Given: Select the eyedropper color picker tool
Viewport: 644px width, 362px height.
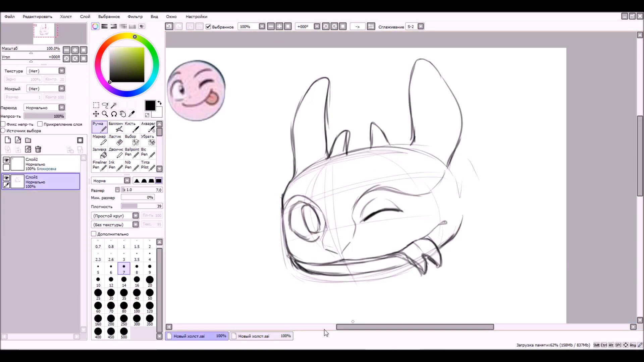Looking at the screenshot, I should 132,114.
